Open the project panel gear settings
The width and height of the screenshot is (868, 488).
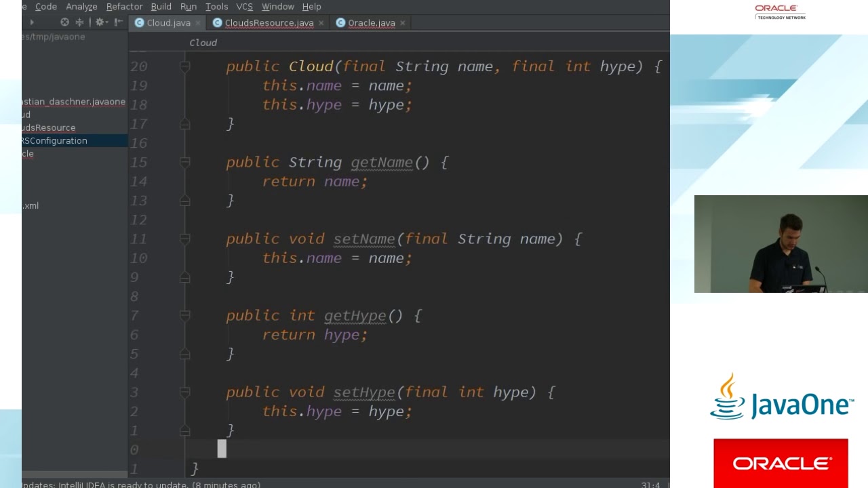[100, 22]
